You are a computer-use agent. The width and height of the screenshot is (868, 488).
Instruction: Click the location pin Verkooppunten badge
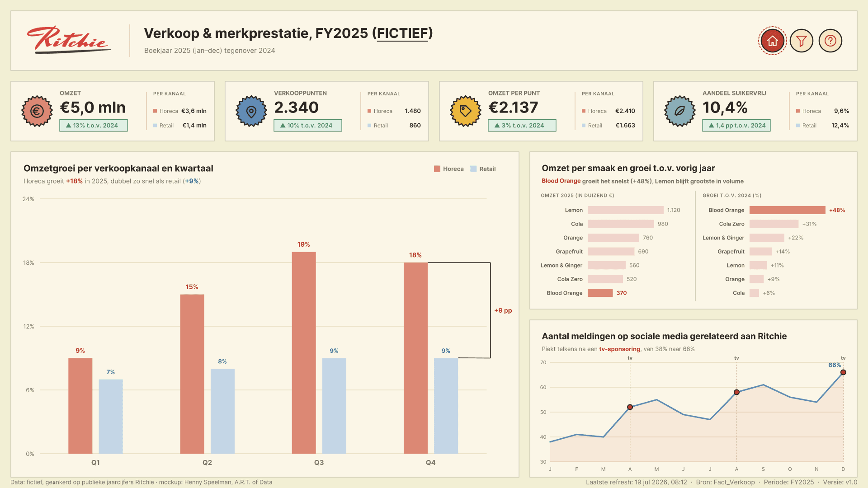coord(251,111)
